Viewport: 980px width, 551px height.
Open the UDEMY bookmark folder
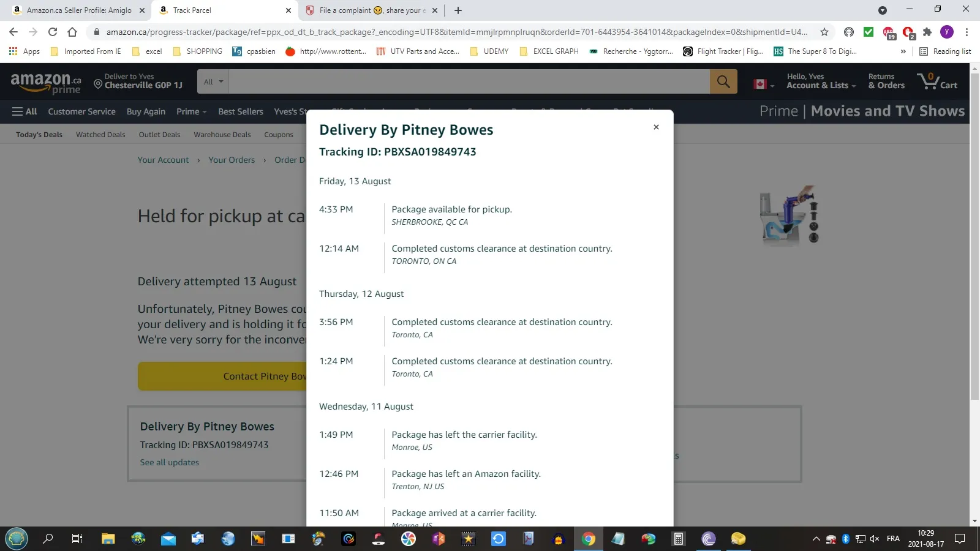point(489,51)
